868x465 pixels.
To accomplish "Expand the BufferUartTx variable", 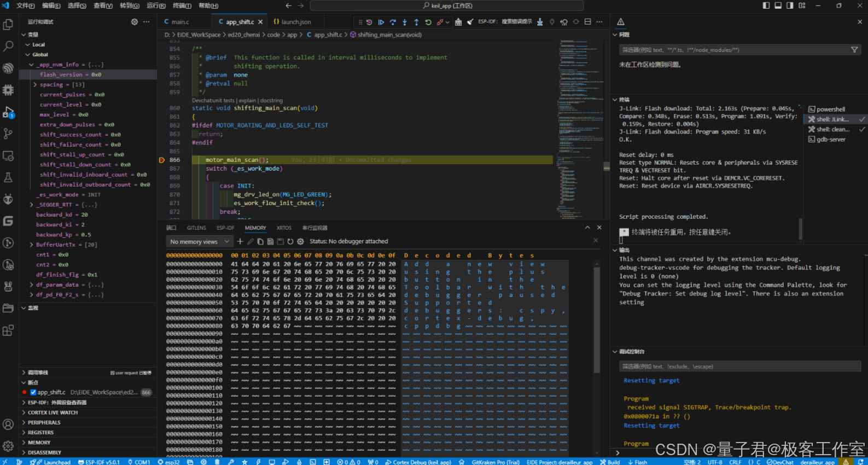I will [31, 245].
